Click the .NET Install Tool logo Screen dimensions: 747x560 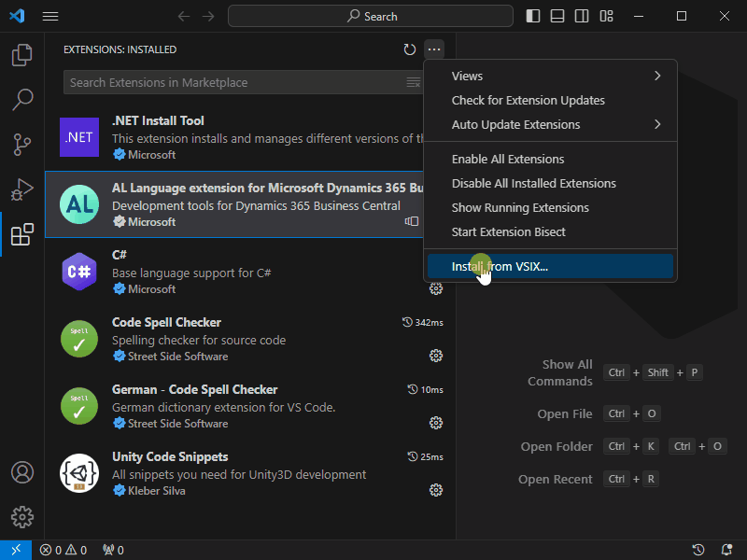(x=79, y=137)
